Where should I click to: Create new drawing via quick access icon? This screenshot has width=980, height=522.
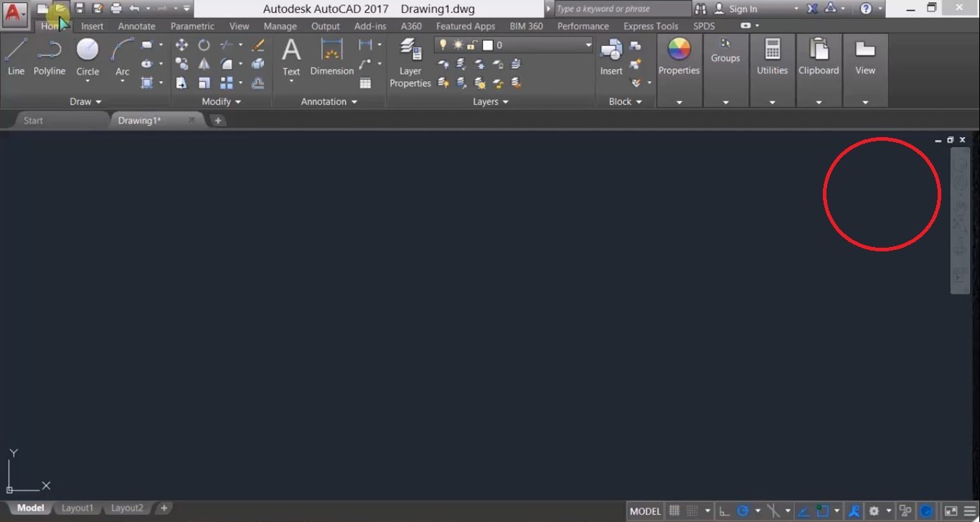tap(42, 9)
